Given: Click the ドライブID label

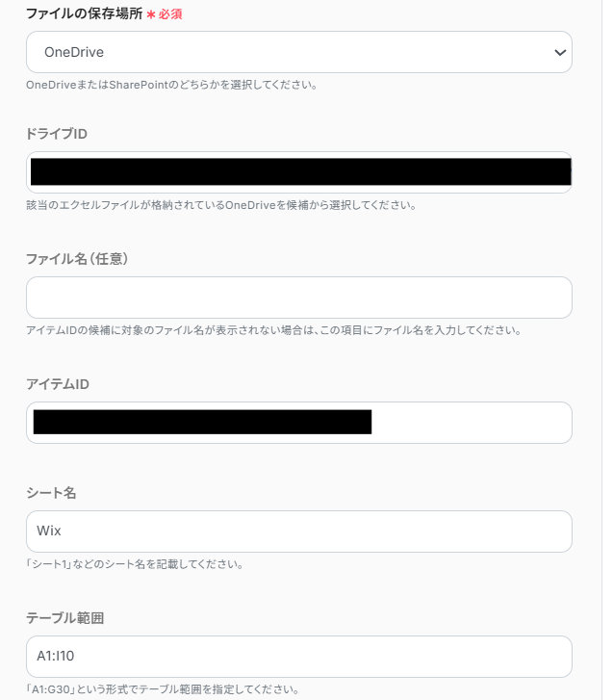Looking at the screenshot, I should pyautogui.click(x=57, y=133).
